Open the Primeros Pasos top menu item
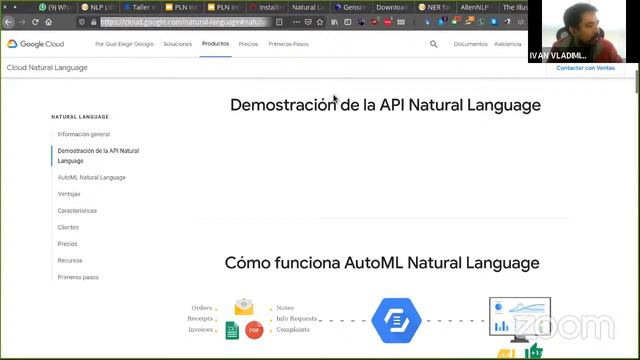 pyautogui.click(x=289, y=44)
